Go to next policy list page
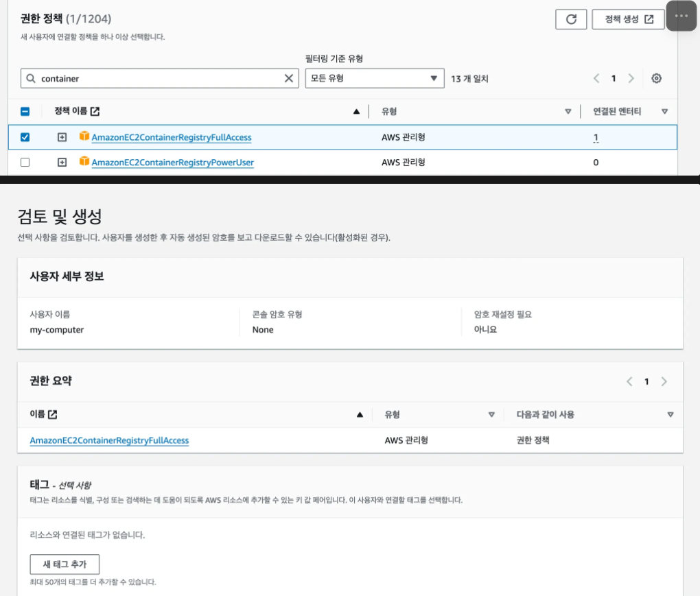700x596 pixels. pyautogui.click(x=631, y=78)
